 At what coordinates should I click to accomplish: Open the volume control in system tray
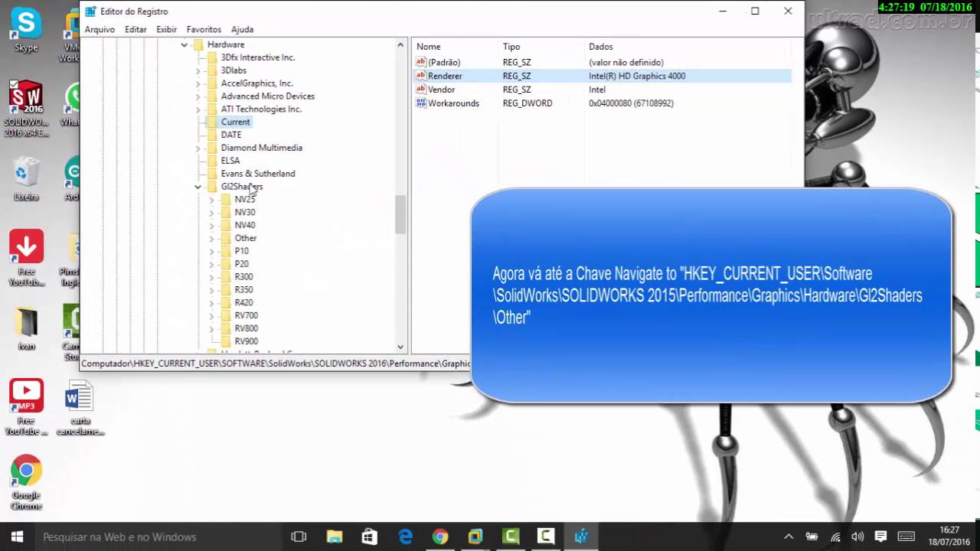[x=857, y=536]
